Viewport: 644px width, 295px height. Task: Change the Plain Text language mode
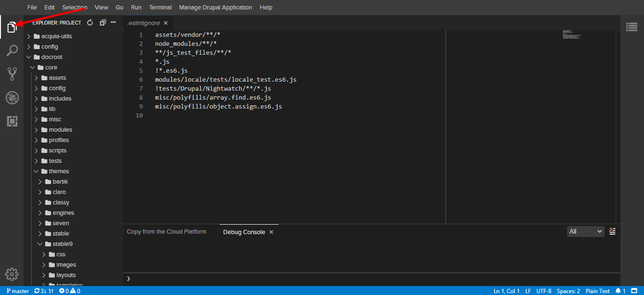click(x=597, y=291)
